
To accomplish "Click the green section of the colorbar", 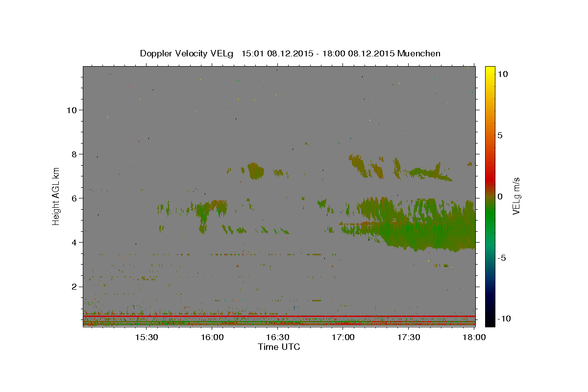I will [490, 216].
